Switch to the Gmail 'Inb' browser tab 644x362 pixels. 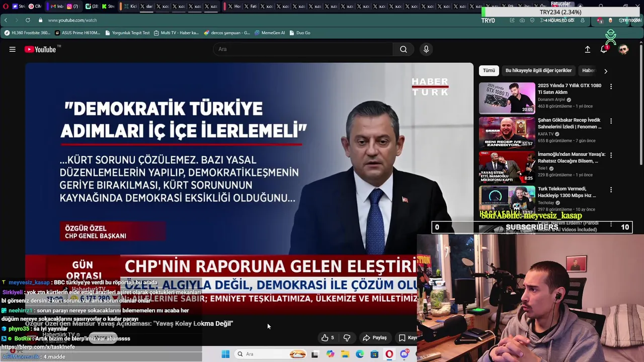[57, 7]
